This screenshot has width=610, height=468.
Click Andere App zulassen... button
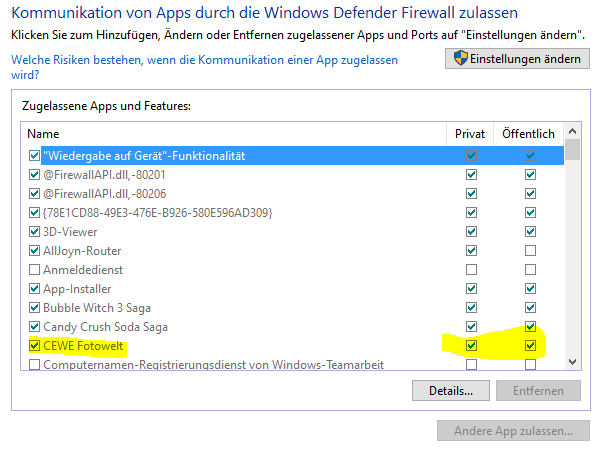513,431
